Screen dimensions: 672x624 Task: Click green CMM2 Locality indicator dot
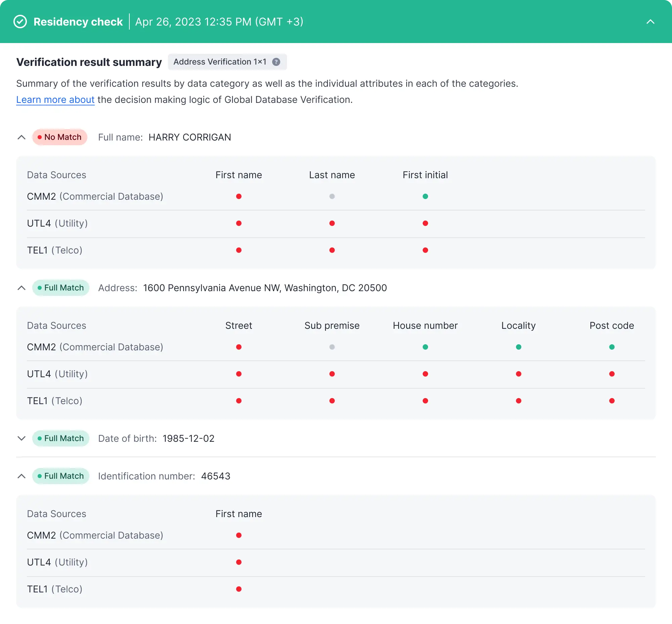pyautogui.click(x=518, y=347)
